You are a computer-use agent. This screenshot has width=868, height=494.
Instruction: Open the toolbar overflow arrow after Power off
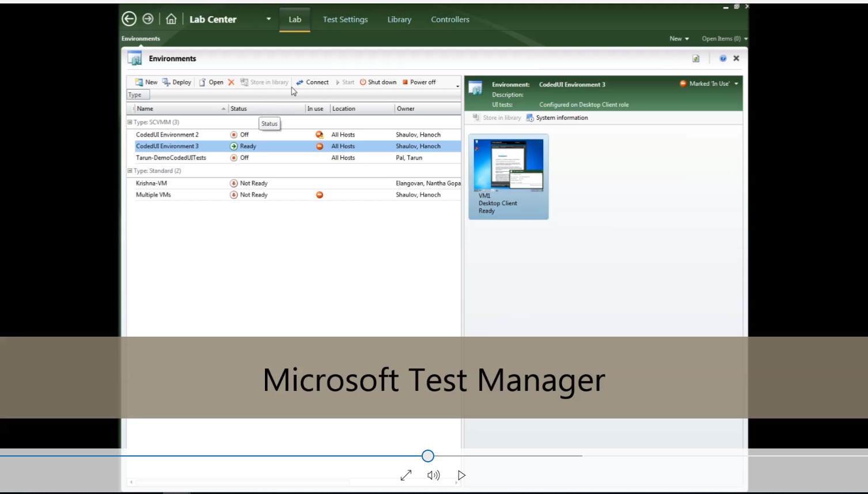[458, 86]
